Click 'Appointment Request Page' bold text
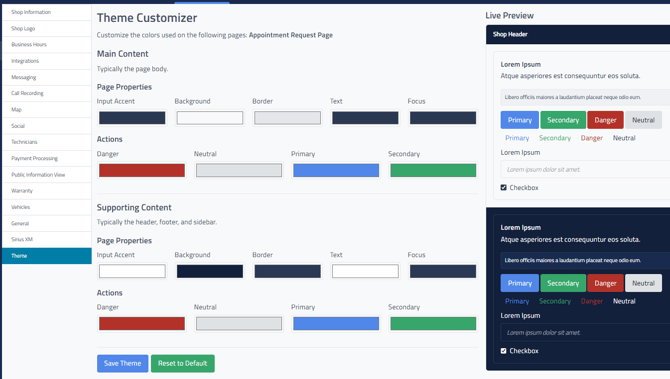The image size is (670, 379). pyautogui.click(x=291, y=35)
